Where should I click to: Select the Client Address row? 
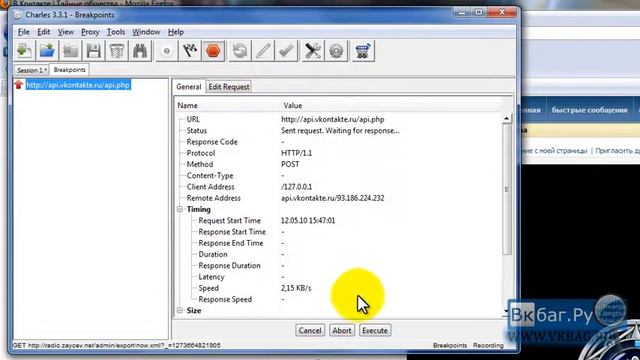[x=339, y=187]
